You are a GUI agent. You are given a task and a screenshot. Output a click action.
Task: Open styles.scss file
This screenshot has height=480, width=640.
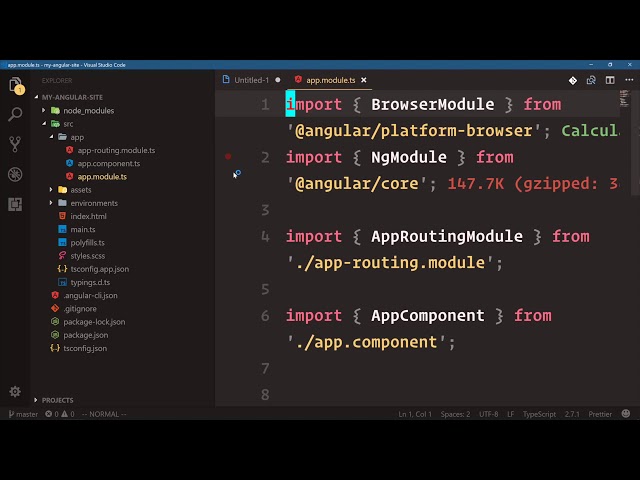87,256
